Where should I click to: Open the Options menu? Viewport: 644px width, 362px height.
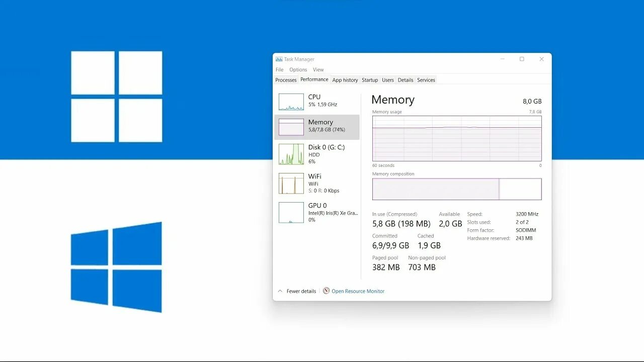[298, 70]
